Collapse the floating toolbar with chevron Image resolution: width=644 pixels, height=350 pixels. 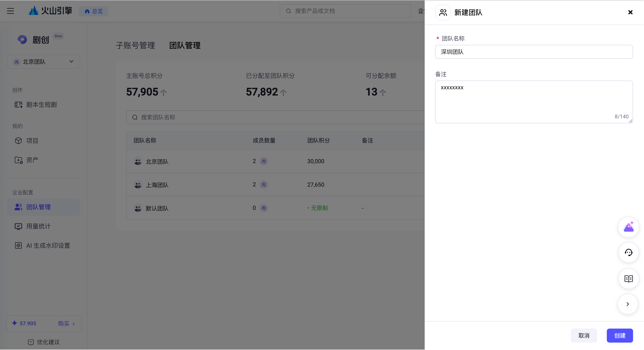tap(628, 304)
